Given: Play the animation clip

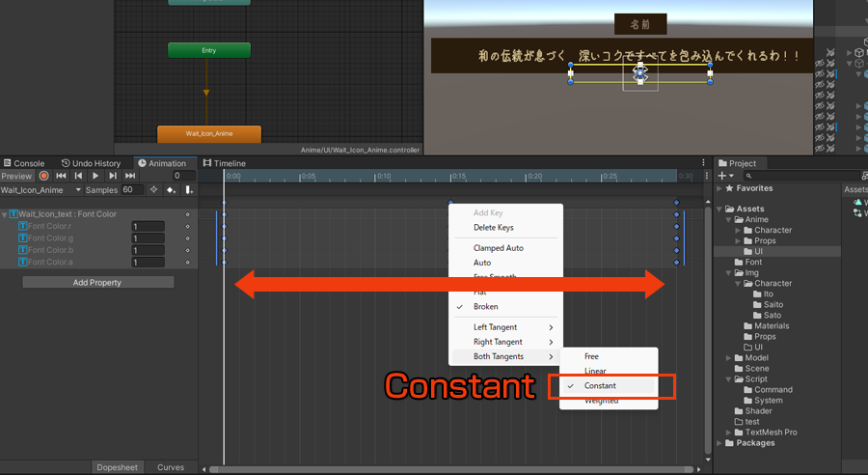Looking at the screenshot, I should (x=95, y=176).
